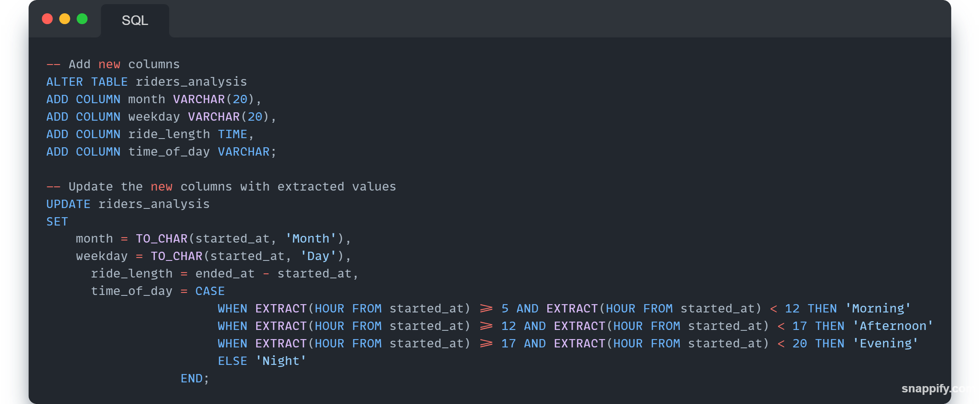This screenshot has height=404, width=980.
Task: Click the 'Morning' string literal
Action: coord(878,308)
